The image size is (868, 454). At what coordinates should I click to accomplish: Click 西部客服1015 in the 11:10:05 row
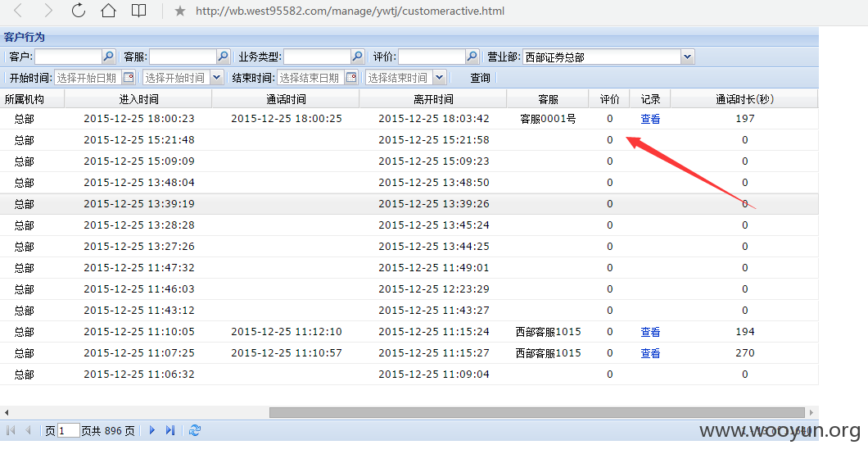pyautogui.click(x=548, y=332)
